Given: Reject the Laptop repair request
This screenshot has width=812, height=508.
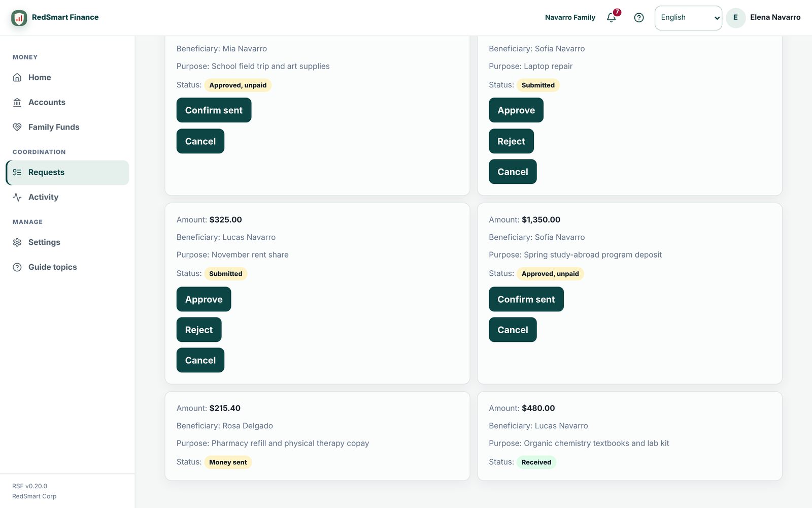Looking at the screenshot, I should [511, 141].
